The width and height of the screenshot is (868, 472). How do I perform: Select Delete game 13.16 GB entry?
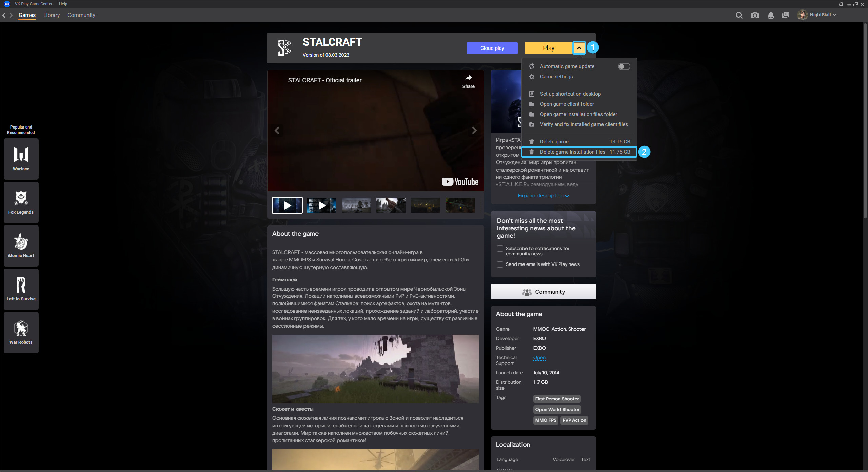click(x=579, y=142)
